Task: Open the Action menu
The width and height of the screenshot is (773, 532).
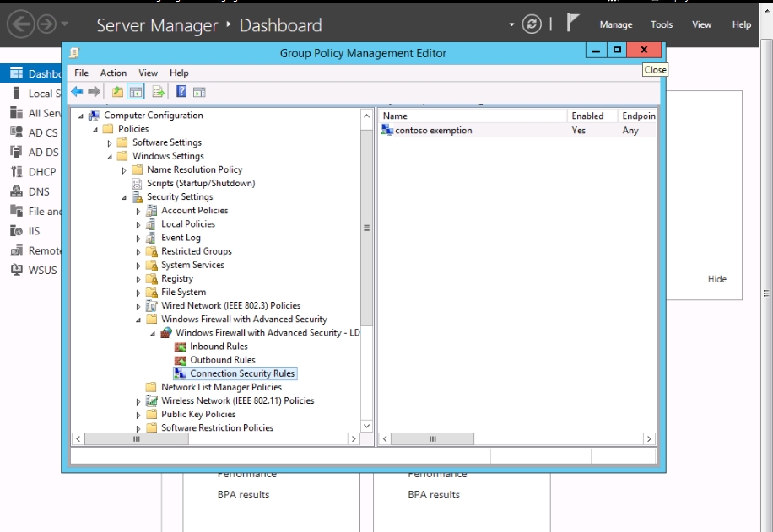Action: [113, 73]
